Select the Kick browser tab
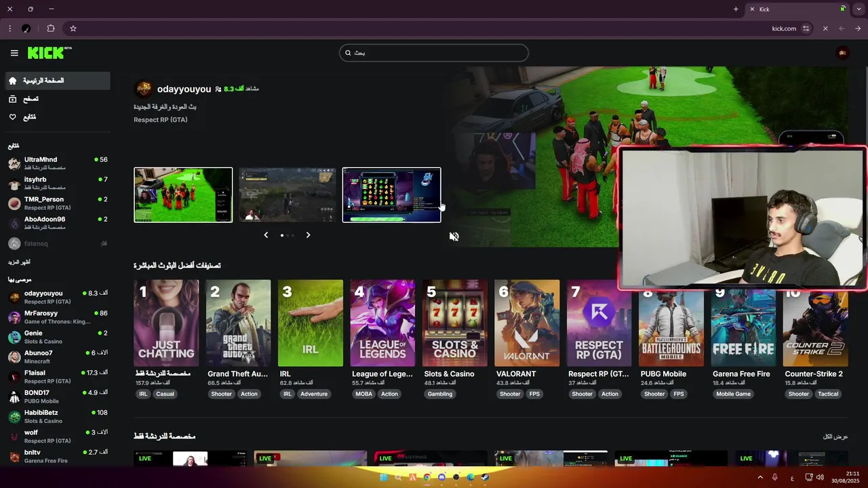Viewport: 868px width, 488px height. (x=797, y=9)
